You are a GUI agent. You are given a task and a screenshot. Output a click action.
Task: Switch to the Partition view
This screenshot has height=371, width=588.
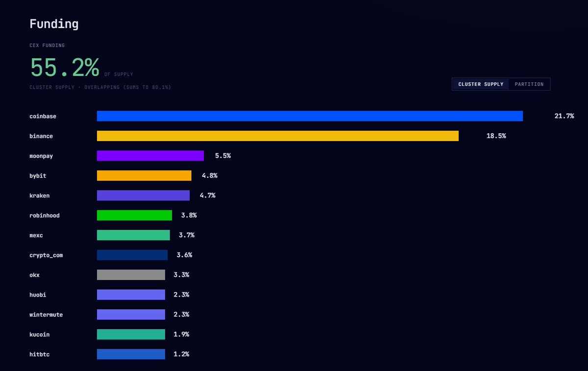529,84
